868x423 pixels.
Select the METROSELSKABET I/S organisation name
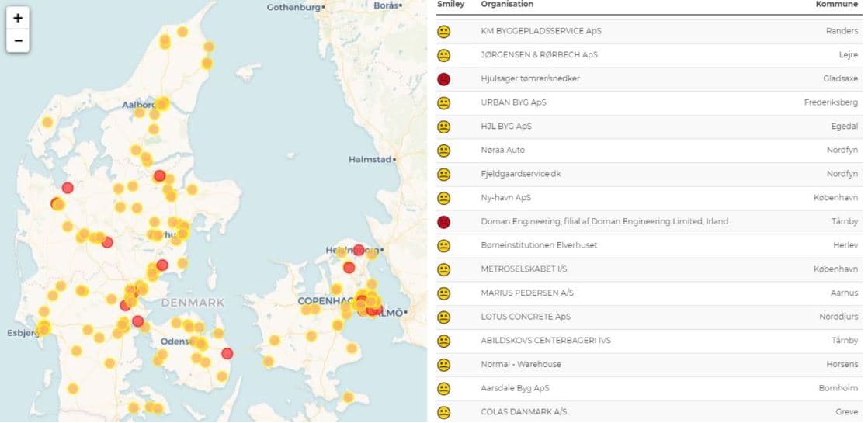point(524,269)
